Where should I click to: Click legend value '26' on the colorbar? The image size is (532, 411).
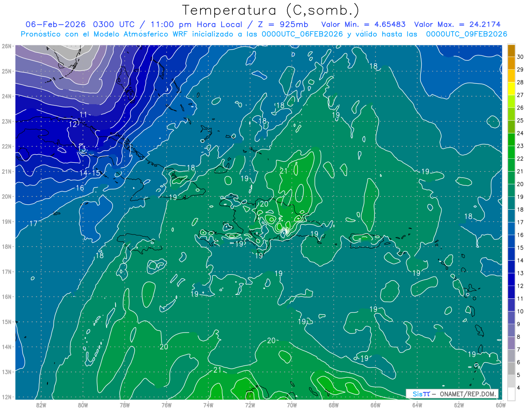[520, 108]
